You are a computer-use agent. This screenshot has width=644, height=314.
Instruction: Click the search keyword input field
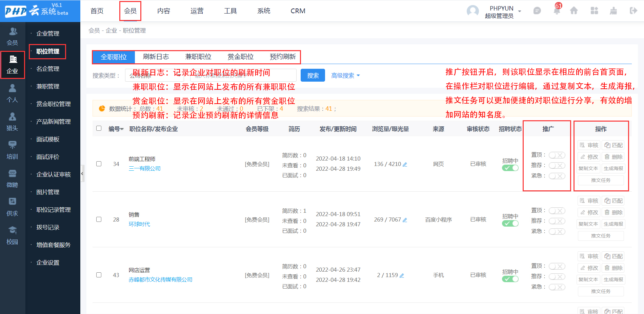point(243,75)
